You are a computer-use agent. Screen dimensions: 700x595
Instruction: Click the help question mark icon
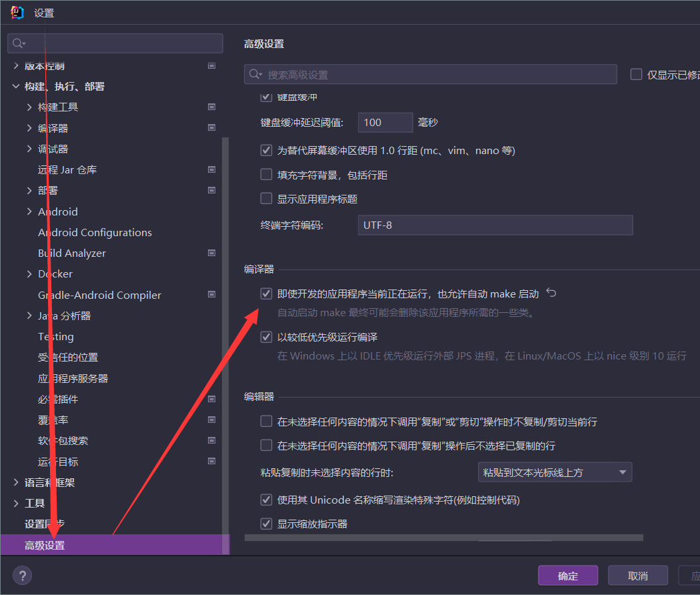22,576
